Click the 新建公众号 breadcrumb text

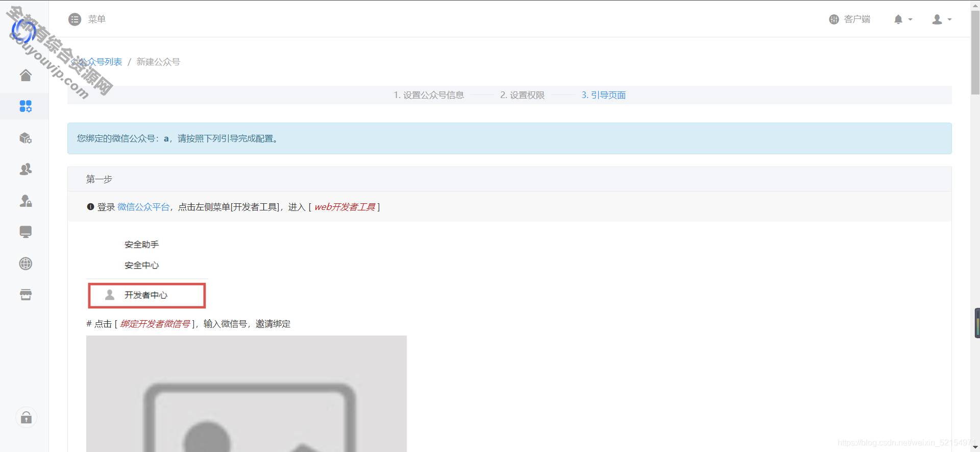pyautogui.click(x=158, y=62)
